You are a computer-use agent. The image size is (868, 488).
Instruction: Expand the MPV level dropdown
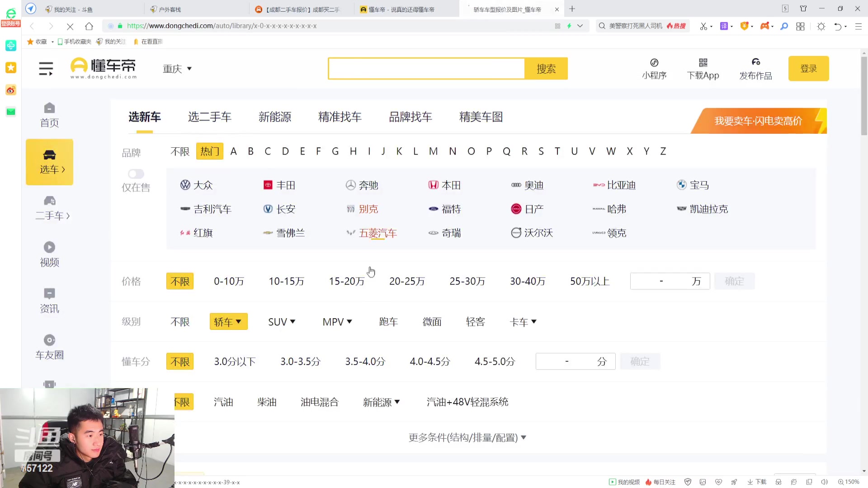click(337, 321)
